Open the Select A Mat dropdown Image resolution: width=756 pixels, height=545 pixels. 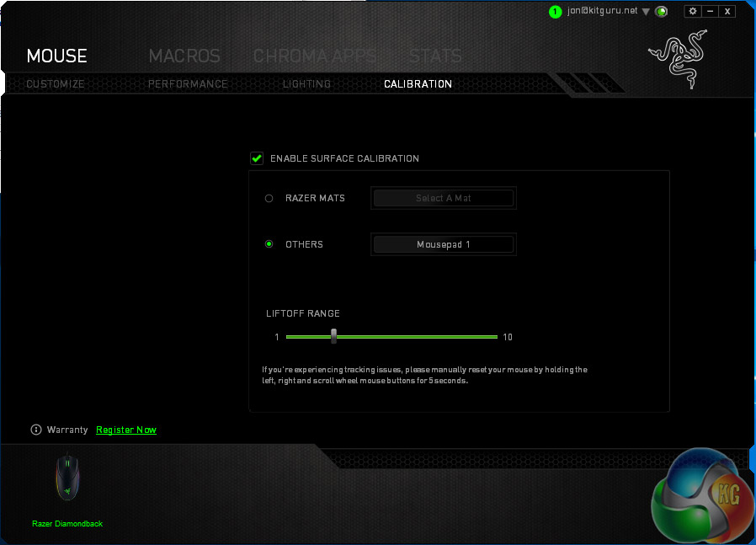pyautogui.click(x=444, y=198)
